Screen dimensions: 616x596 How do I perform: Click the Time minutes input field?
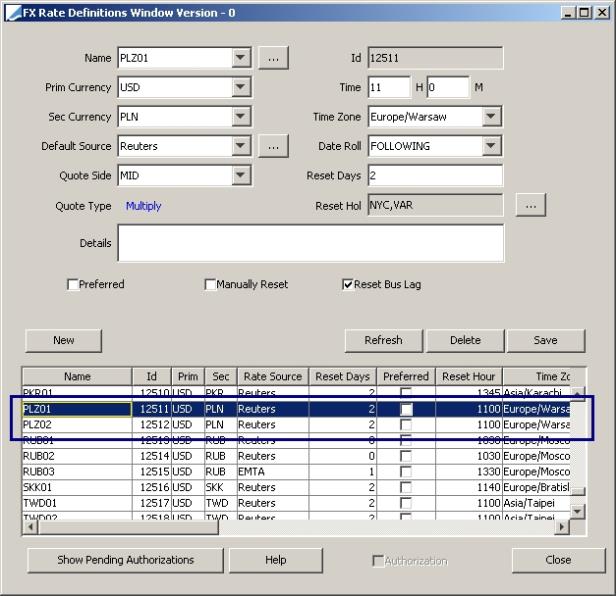click(x=448, y=87)
